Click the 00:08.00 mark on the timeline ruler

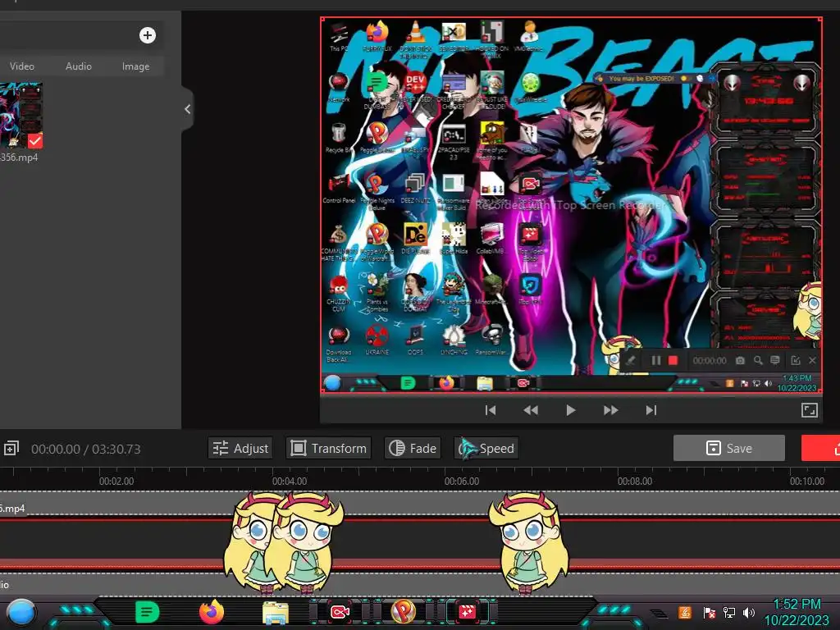click(635, 481)
